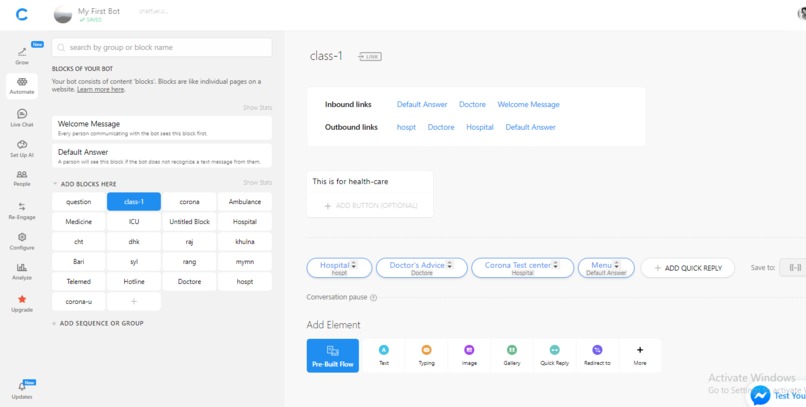The width and height of the screenshot is (806, 407).
Task: Follow inbound link Default Answer
Action: 422,104
